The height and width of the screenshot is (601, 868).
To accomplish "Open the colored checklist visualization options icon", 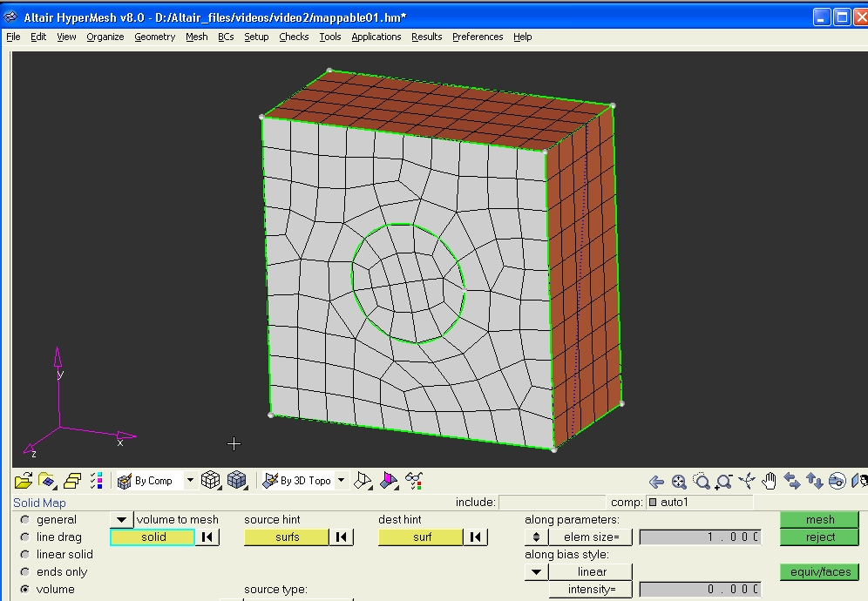I will click(x=97, y=480).
